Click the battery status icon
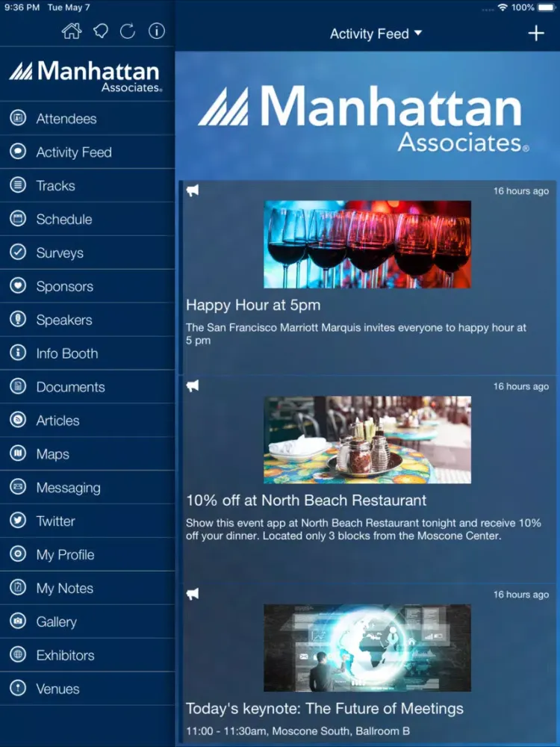Image resolution: width=560 pixels, height=747 pixels. coord(547,7)
